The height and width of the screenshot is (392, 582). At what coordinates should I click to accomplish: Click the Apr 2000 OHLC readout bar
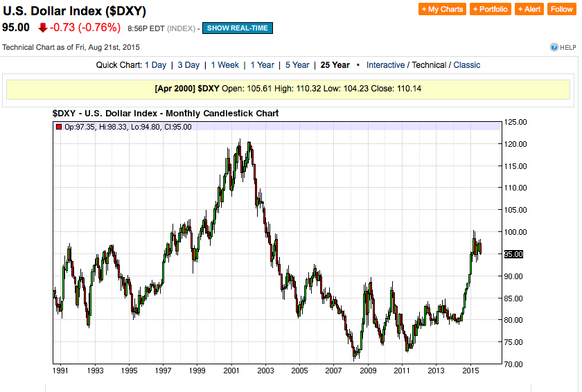[288, 89]
